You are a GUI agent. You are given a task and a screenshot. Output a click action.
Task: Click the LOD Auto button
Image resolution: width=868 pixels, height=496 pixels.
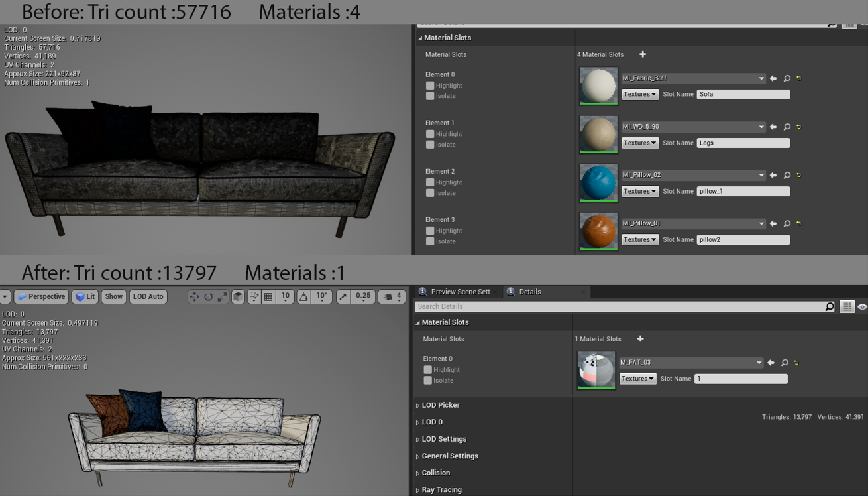click(x=148, y=296)
